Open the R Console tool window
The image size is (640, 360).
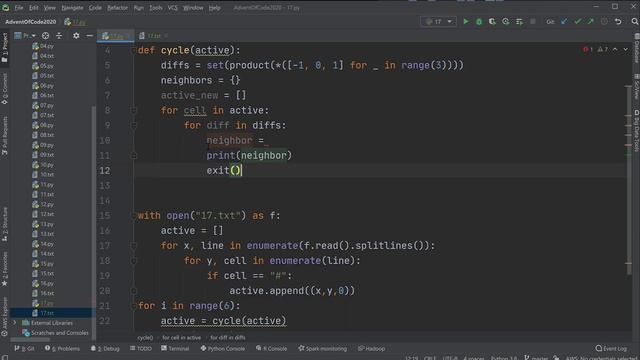coord(271,348)
